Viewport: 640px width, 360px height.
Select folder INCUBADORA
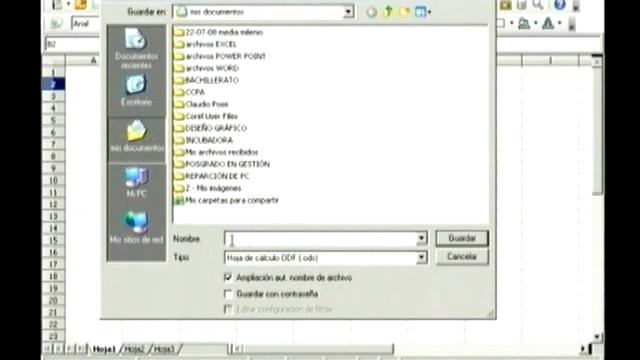(x=204, y=140)
